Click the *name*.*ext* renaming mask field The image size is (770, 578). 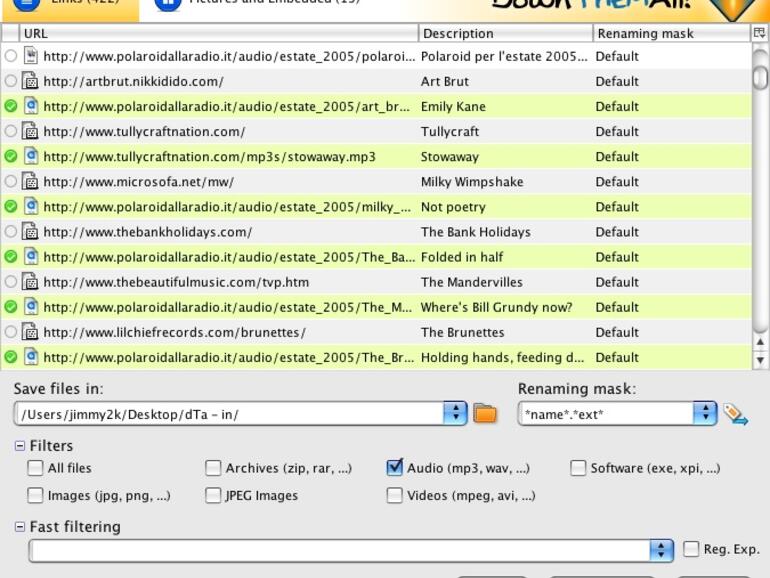point(606,414)
